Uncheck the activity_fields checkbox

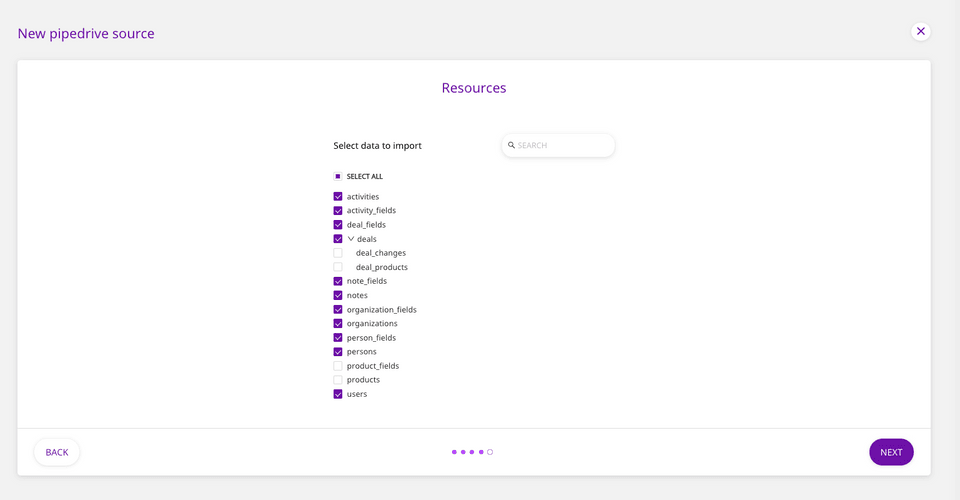tap(338, 211)
